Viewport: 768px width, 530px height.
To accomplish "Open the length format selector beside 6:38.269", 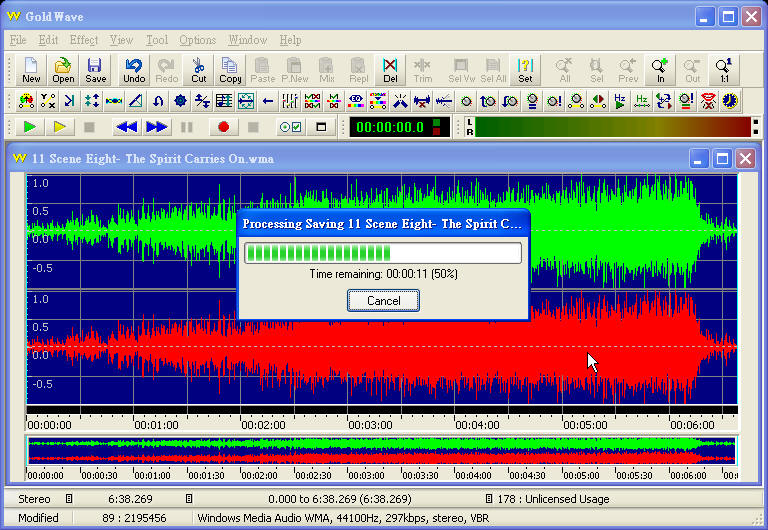I will pyautogui.click(x=188, y=498).
